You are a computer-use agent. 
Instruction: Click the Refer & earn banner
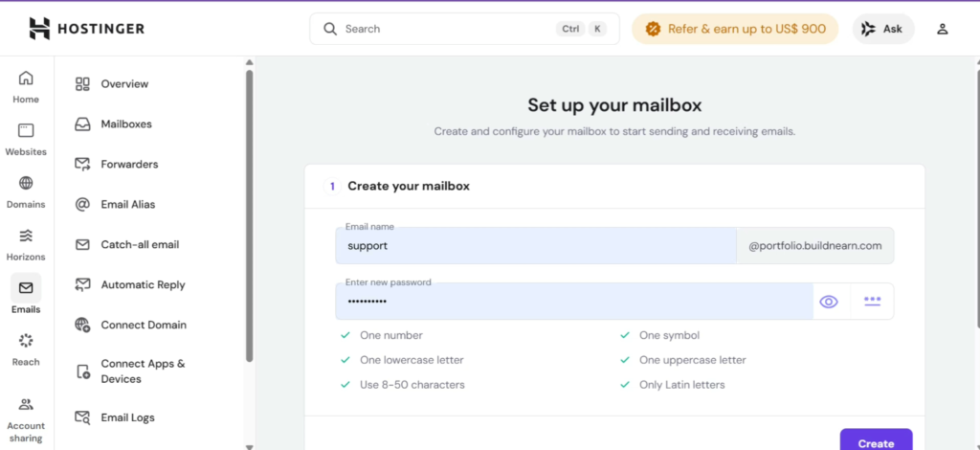tap(735, 29)
